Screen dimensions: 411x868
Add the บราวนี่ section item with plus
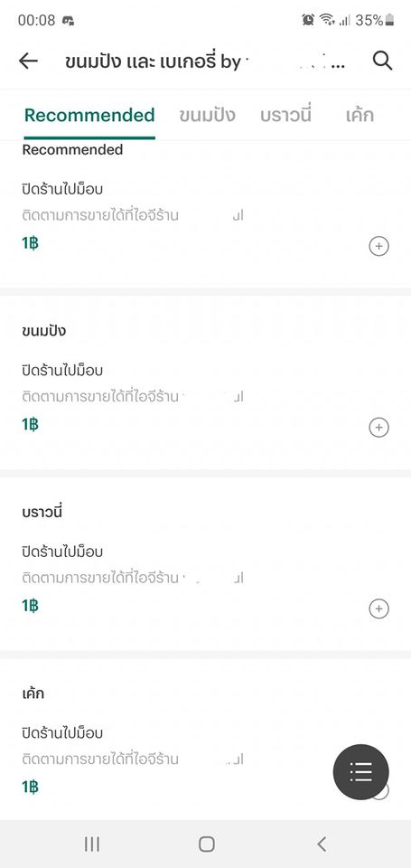[378, 609]
